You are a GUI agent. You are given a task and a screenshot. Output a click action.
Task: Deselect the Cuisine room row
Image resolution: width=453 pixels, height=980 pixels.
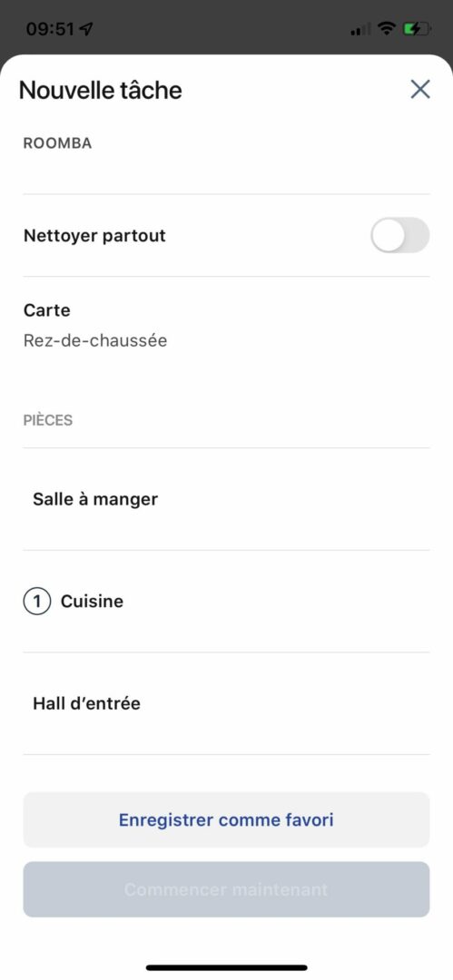pos(227,602)
